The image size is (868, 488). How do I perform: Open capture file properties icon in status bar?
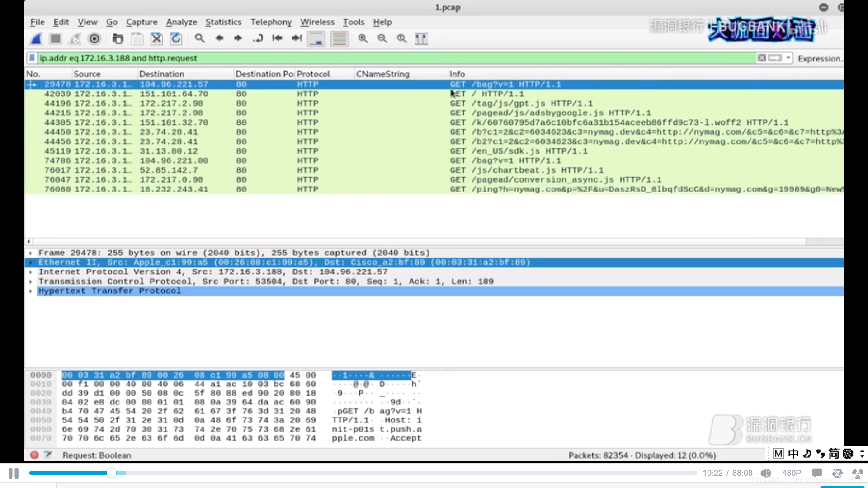coord(48,455)
